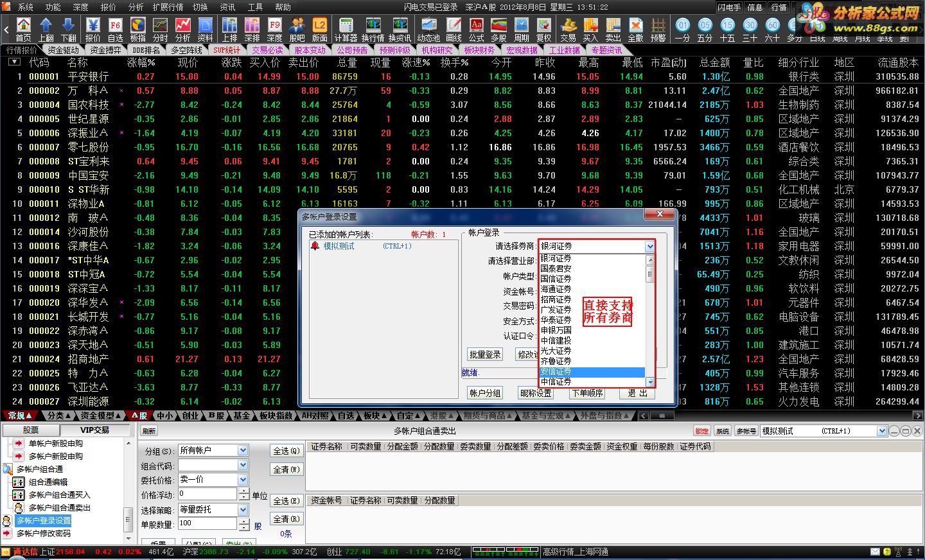Select the 组合通编辑 tree item
Screen dimensions: 925x560
(48, 482)
